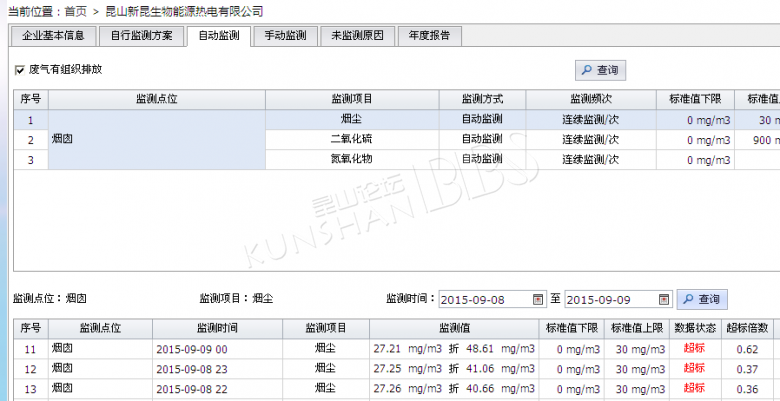
Task: Open the start date calendar picker icon
Action: pyautogui.click(x=538, y=299)
